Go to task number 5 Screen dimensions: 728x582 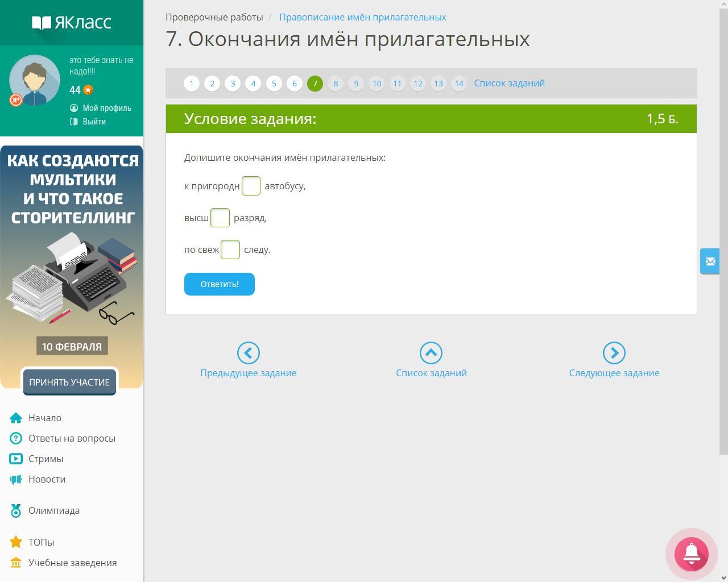(274, 84)
